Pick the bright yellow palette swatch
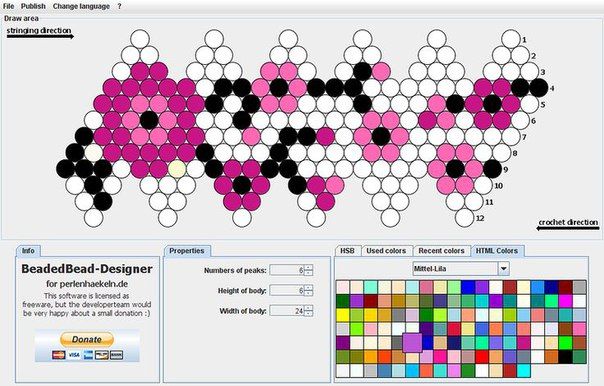This screenshot has width=604, height=386. [x=343, y=315]
